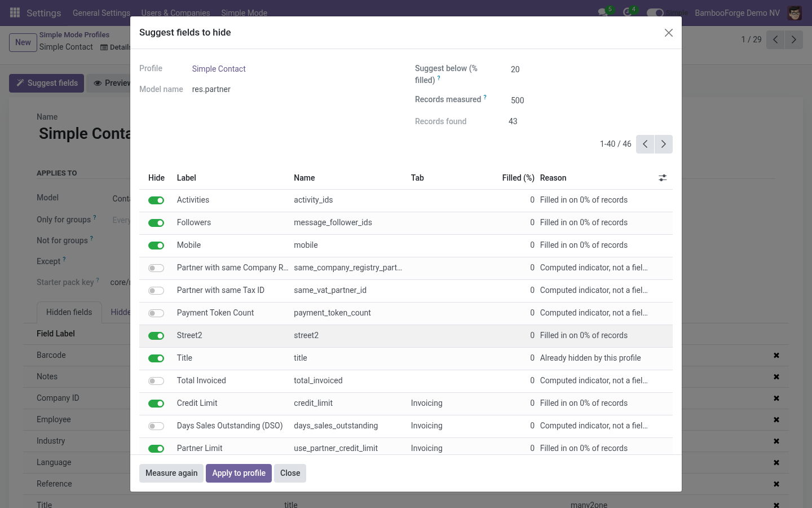
Task: Click the Measure again button
Action: tap(171, 473)
